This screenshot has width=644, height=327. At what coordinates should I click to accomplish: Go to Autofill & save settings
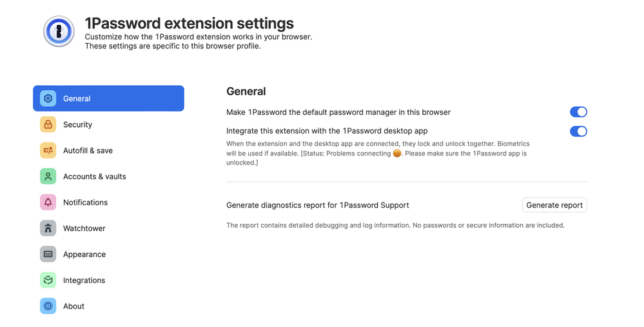pos(88,150)
